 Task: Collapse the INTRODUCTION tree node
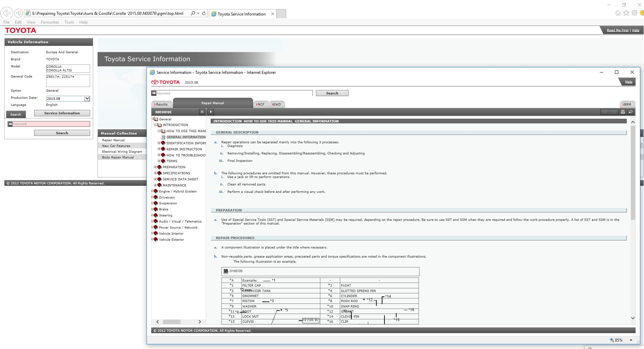pos(155,125)
